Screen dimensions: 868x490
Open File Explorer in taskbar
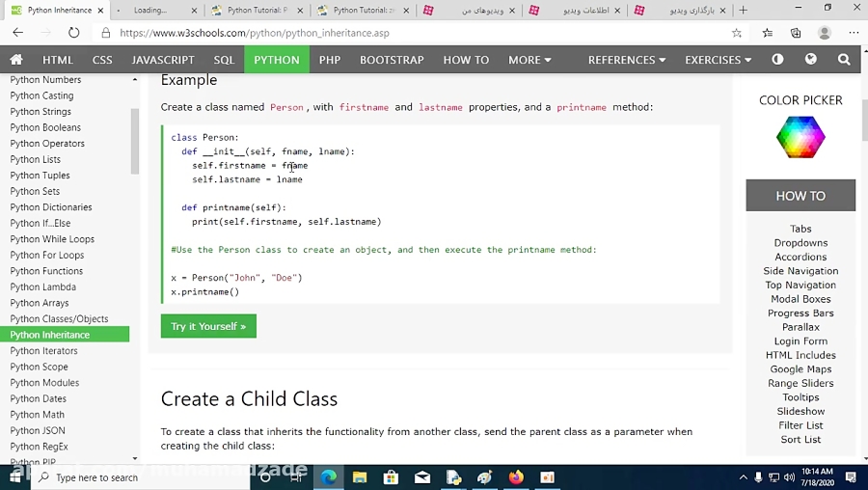(x=360, y=477)
